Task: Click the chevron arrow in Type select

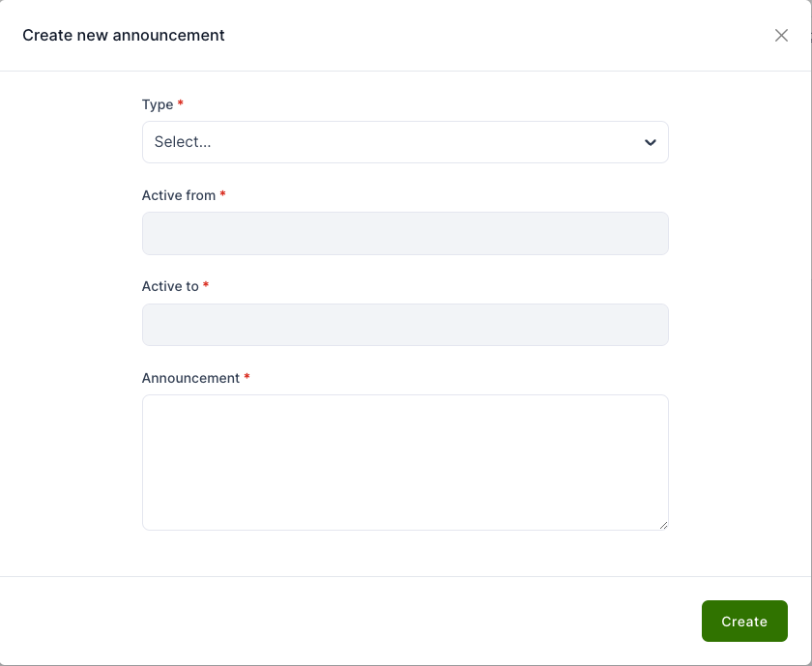Action: tap(651, 143)
